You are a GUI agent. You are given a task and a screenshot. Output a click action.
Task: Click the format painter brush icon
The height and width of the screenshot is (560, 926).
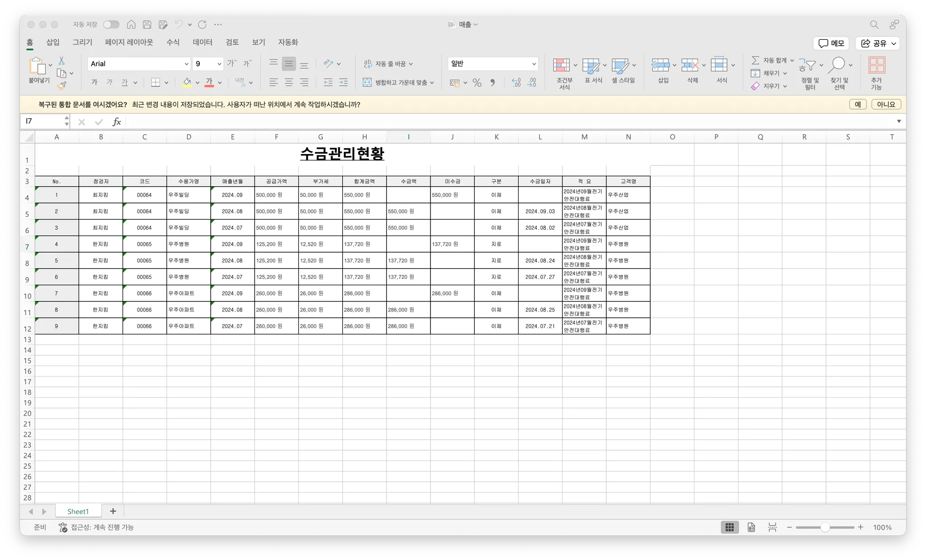[62, 85]
